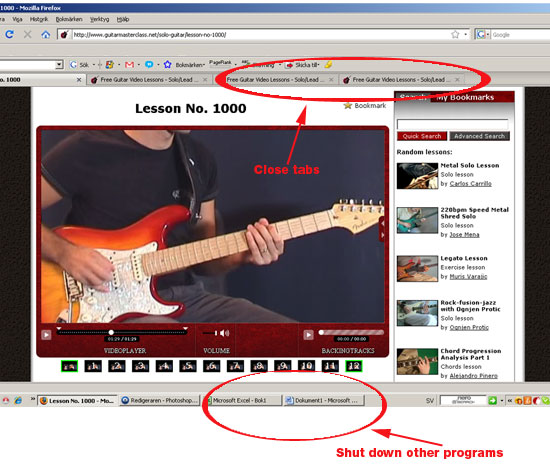Open instructor Muris Varajic link
The image size is (550, 470).
click(x=468, y=276)
